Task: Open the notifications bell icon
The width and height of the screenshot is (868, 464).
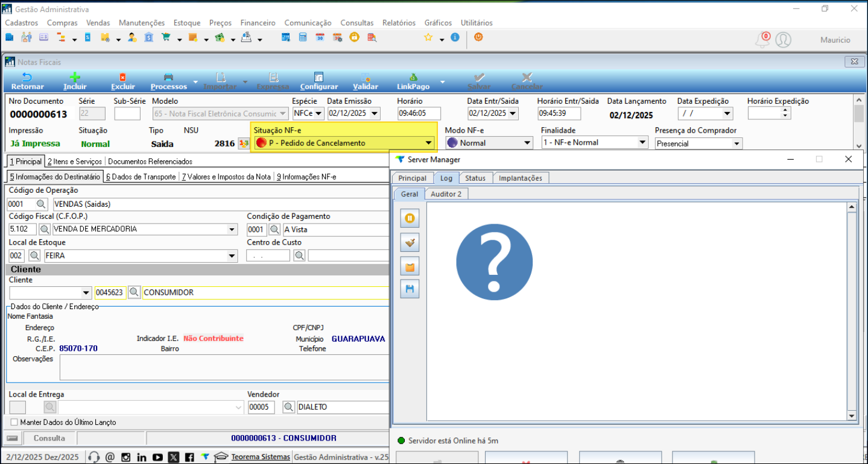Action: click(x=762, y=40)
